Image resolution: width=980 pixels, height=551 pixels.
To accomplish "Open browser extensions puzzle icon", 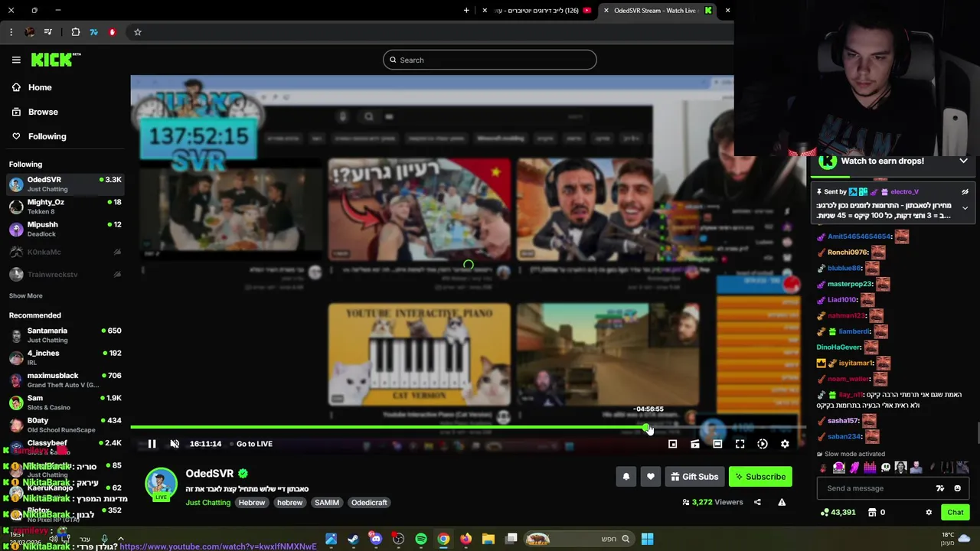I will click(x=76, y=32).
